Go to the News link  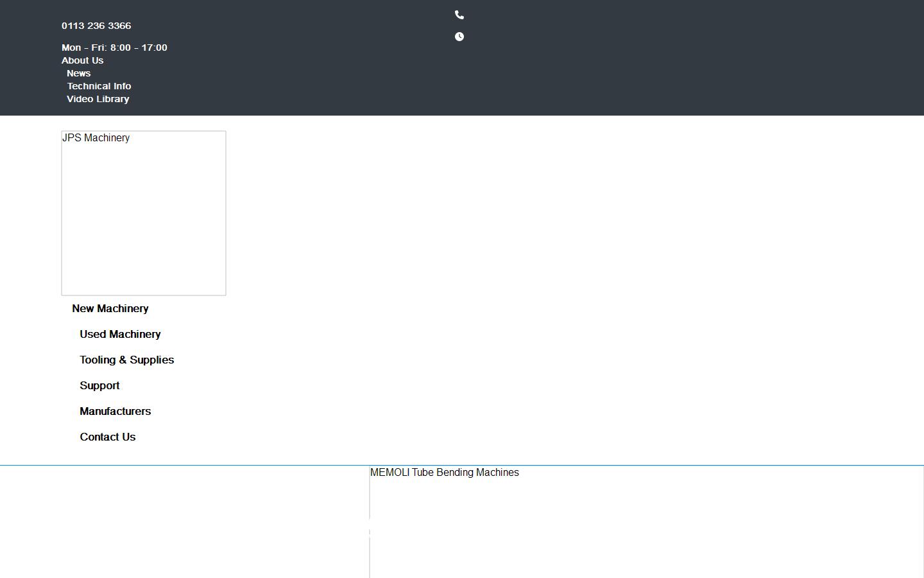78,73
